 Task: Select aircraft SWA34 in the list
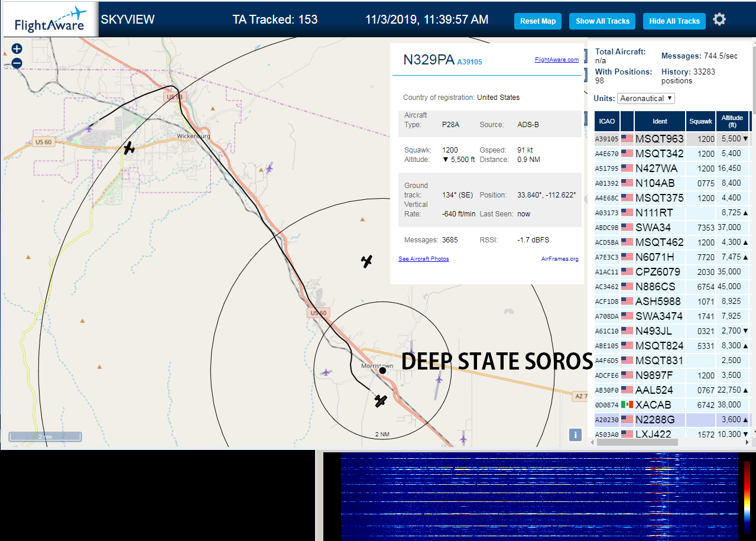(x=673, y=228)
